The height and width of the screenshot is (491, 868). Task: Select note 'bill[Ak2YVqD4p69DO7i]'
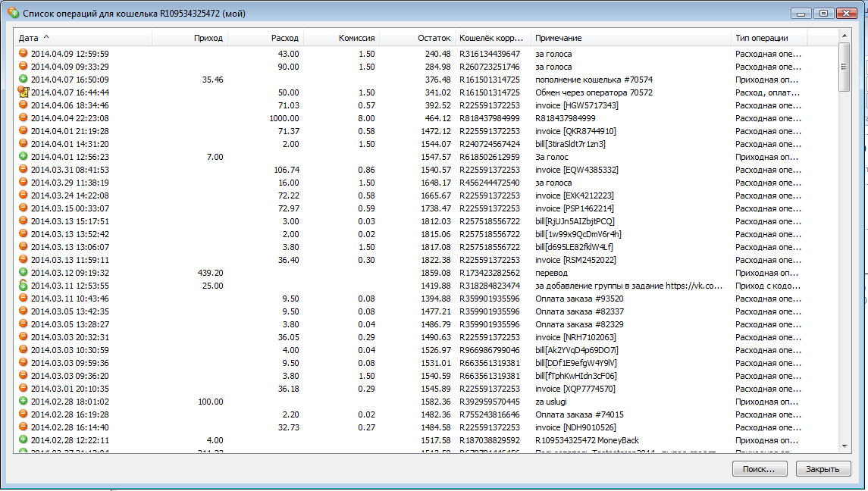click(577, 350)
